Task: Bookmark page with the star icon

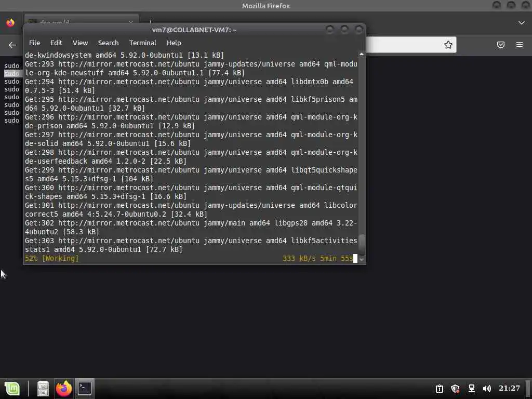Action: (x=448, y=45)
